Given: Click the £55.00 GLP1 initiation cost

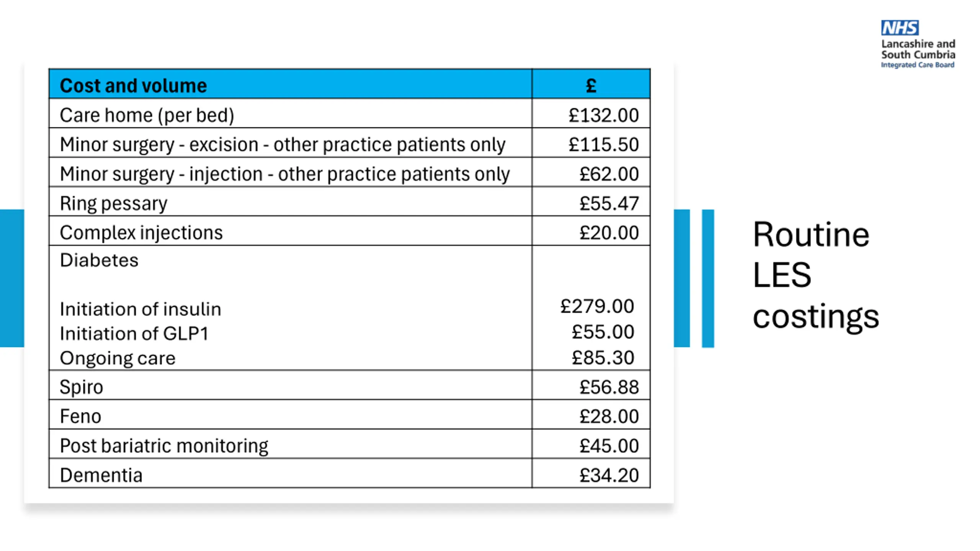Looking at the screenshot, I should [x=603, y=332].
